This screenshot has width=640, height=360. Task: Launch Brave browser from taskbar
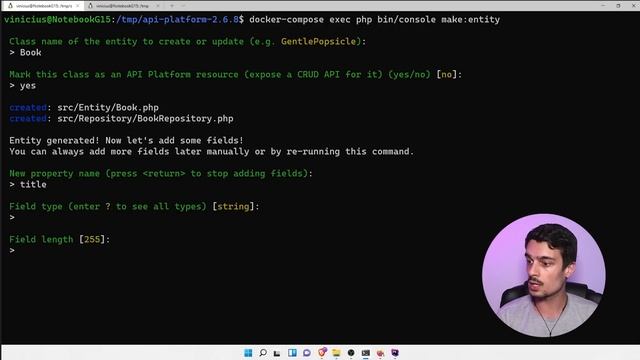pos(322,352)
